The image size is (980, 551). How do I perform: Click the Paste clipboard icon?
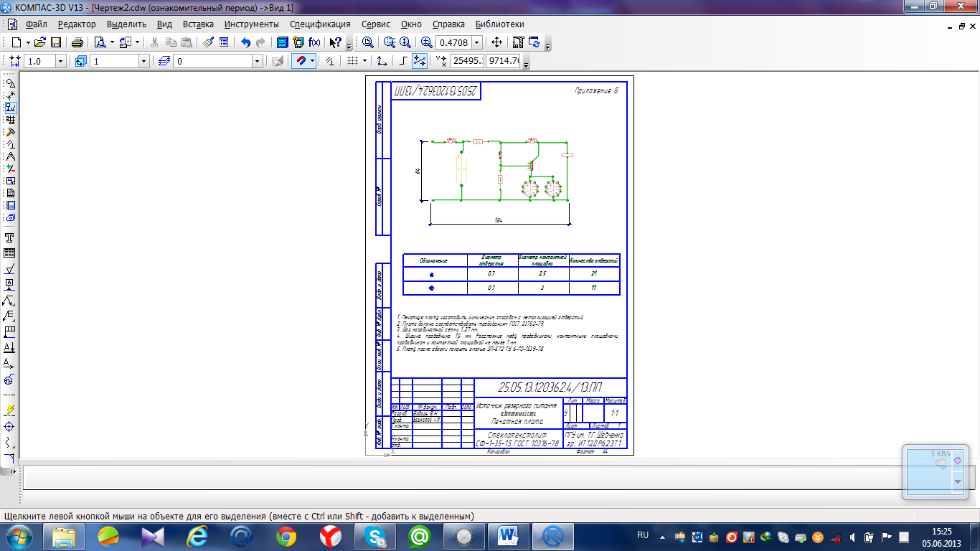click(x=186, y=42)
